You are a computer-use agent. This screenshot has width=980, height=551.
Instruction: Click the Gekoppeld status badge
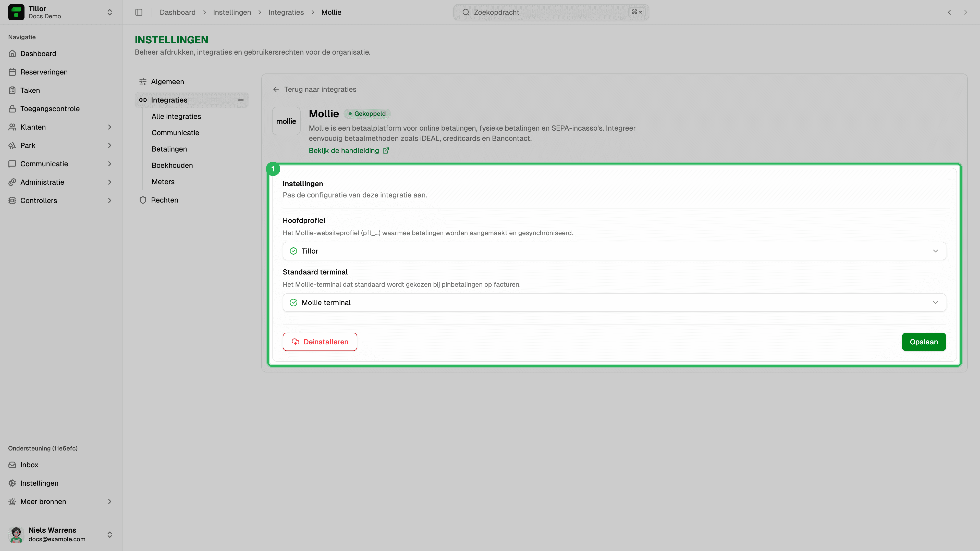click(x=367, y=114)
